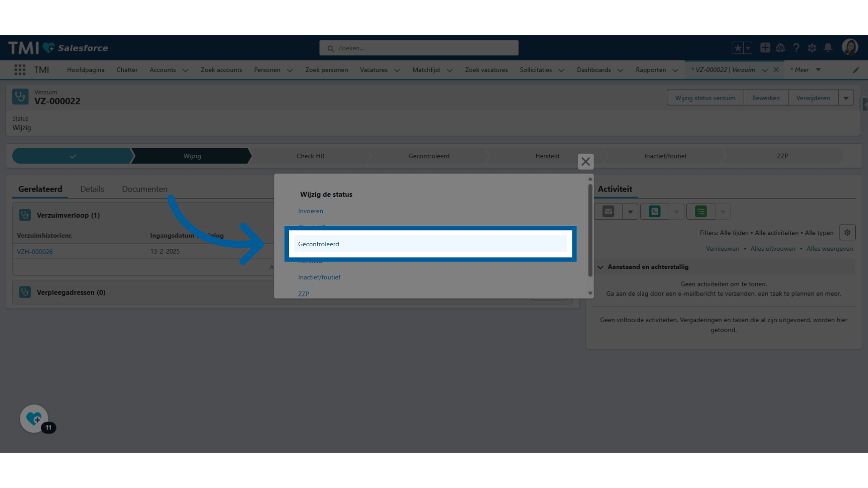Image resolution: width=868 pixels, height=488 pixels.
Task: Click the task activity icon
Action: pyautogui.click(x=701, y=211)
